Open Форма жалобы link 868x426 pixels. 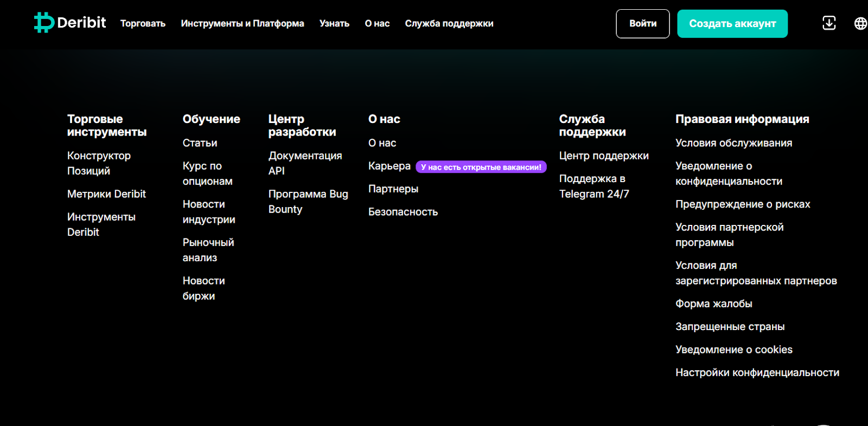(714, 304)
